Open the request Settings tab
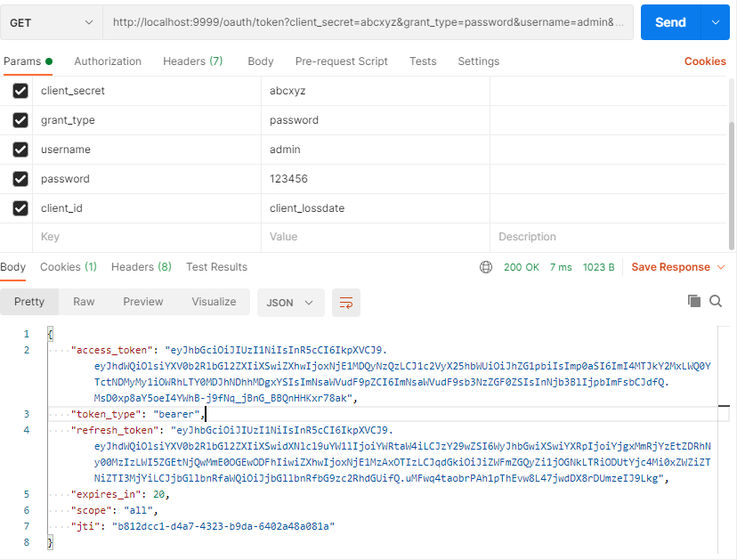 479,61
